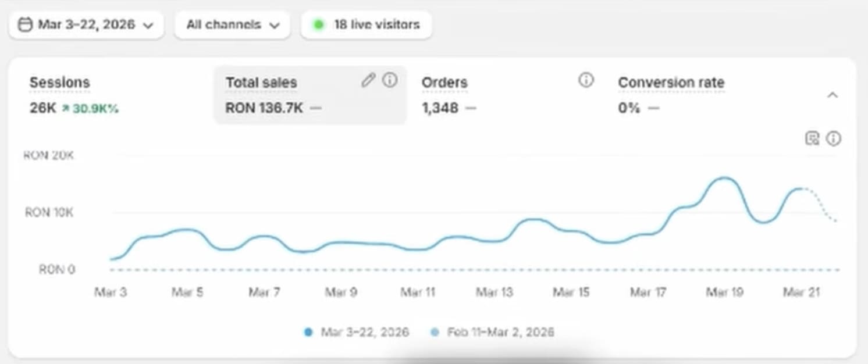Click the Mar 17 axis label

648,292
